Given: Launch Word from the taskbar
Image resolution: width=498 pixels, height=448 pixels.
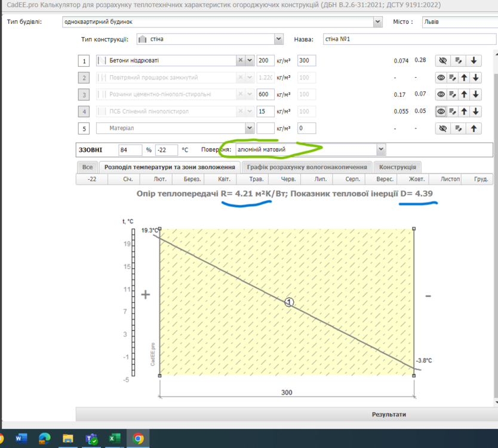Looking at the screenshot, I should coord(21,439).
